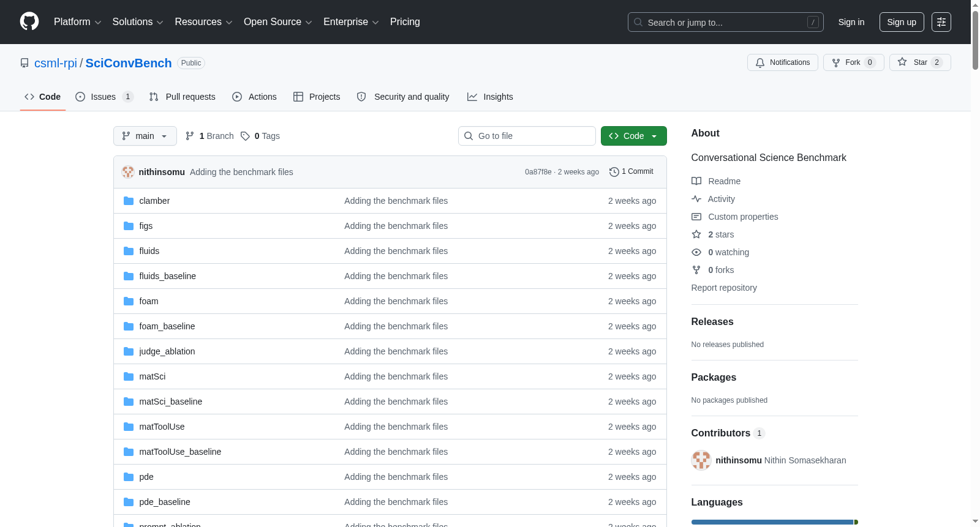Viewport: 980px width, 527px height.
Task: Open the Packages heading link
Action: pyautogui.click(x=714, y=378)
